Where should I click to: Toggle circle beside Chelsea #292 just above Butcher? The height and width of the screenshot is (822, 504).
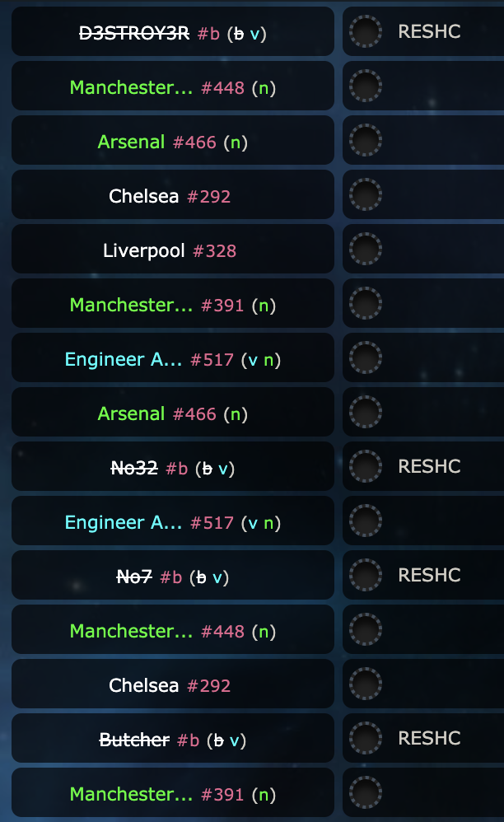(x=366, y=684)
